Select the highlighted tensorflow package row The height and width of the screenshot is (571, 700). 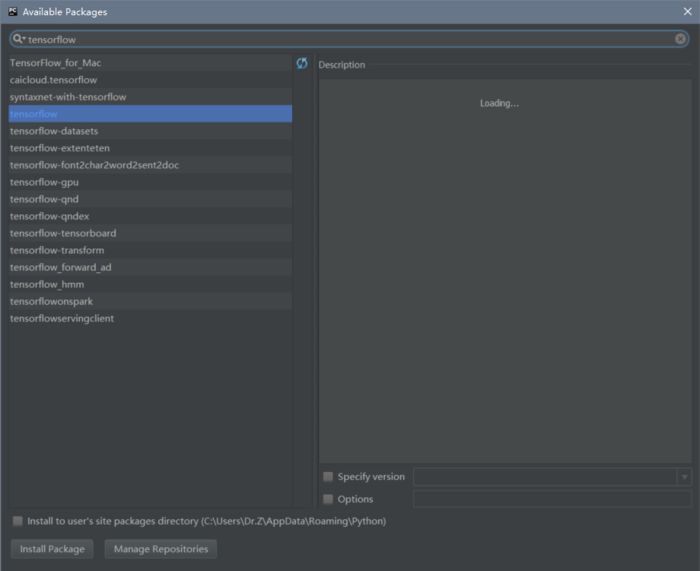[x=150, y=114]
